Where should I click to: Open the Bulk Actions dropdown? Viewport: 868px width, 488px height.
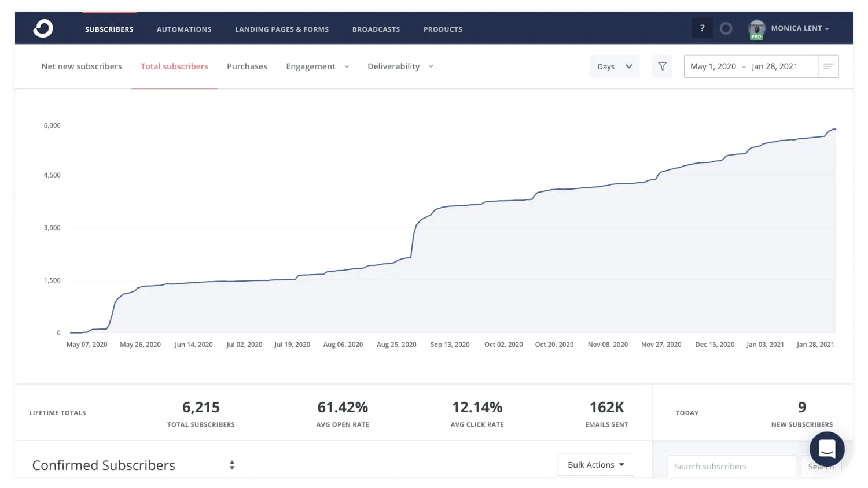pos(595,464)
